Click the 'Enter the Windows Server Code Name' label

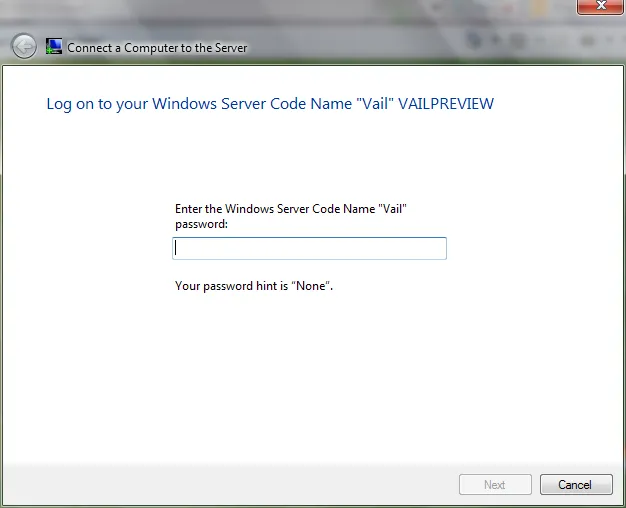pos(291,216)
